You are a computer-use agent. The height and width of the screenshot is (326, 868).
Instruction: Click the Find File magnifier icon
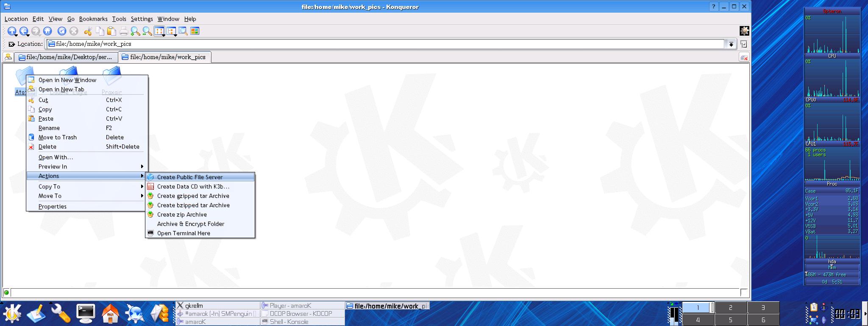point(183,31)
